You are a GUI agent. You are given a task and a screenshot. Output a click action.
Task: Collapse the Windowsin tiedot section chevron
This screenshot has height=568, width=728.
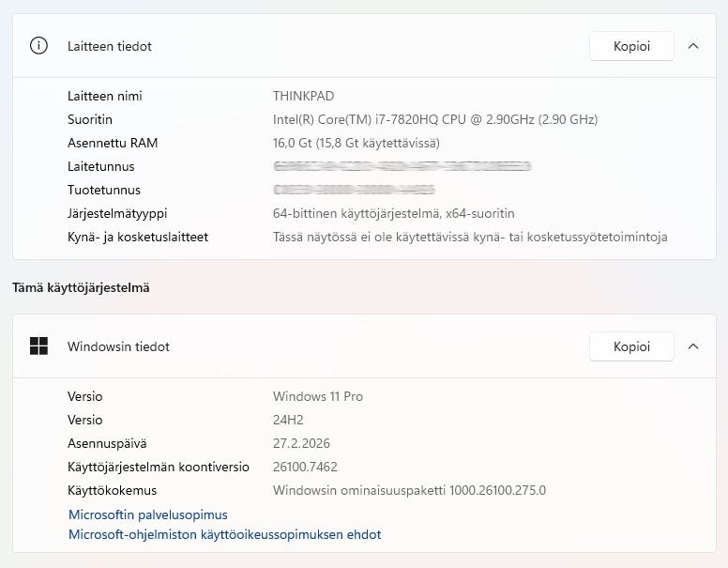point(693,346)
